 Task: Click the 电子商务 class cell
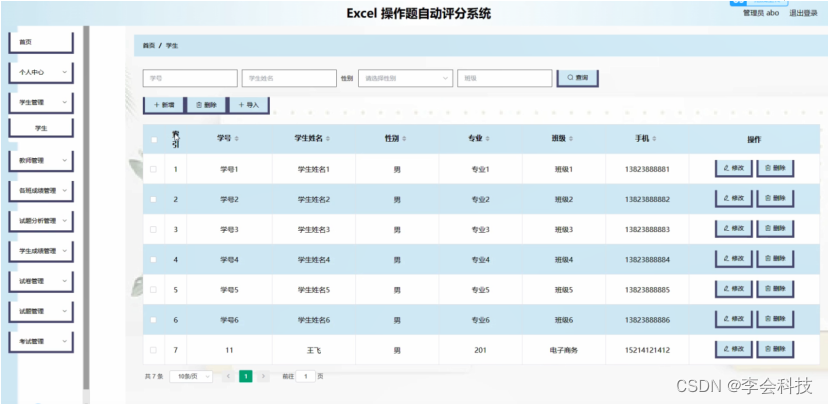[x=564, y=350]
